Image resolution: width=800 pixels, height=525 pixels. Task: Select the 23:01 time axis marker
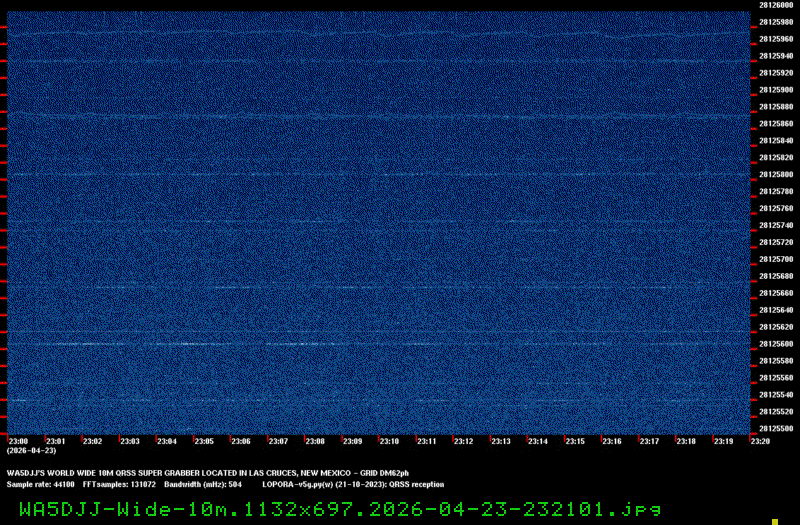(56, 441)
